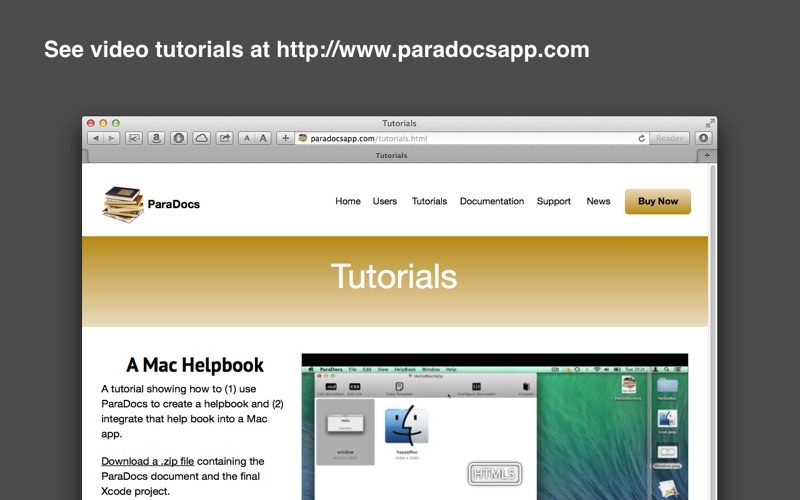Click the Download a .zip file link

pyautogui.click(x=147, y=461)
